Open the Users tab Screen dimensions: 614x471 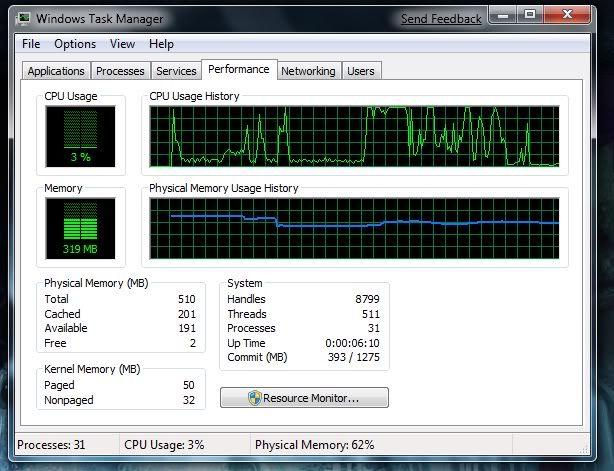(x=360, y=71)
